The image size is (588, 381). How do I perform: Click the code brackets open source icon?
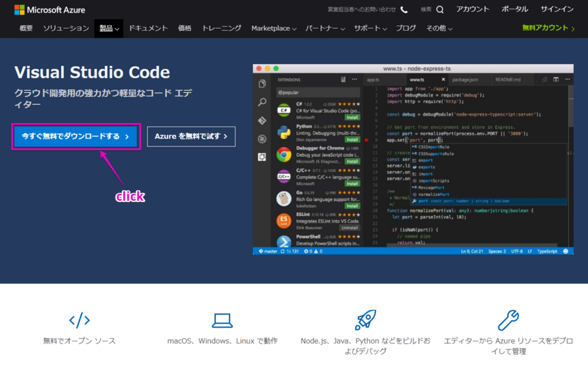coord(79,320)
